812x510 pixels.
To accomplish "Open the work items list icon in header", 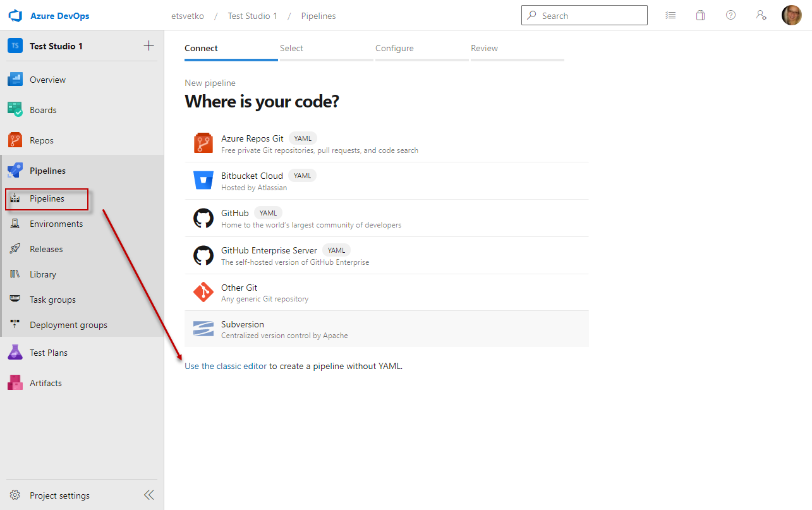I will point(670,15).
